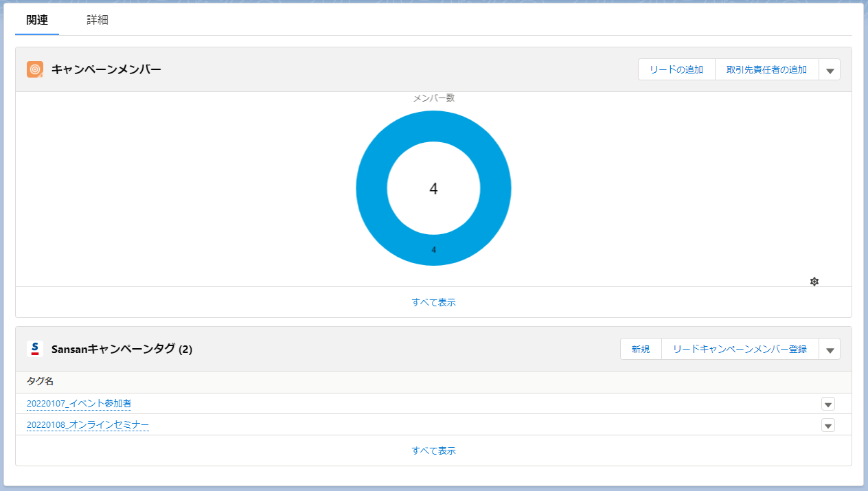This screenshot has width=868, height=491.
Task: Open the chart settings gear icon
Action: coord(814,282)
